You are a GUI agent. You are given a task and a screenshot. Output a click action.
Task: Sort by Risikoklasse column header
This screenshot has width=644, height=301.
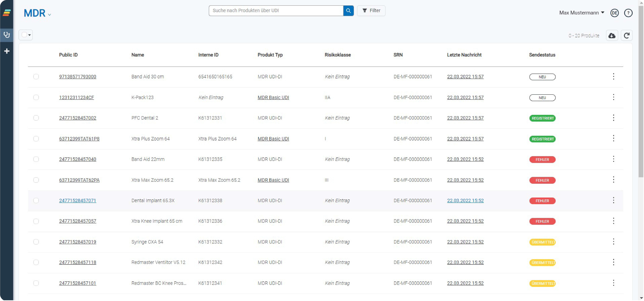pyautogui.click(x=338, y=55)
